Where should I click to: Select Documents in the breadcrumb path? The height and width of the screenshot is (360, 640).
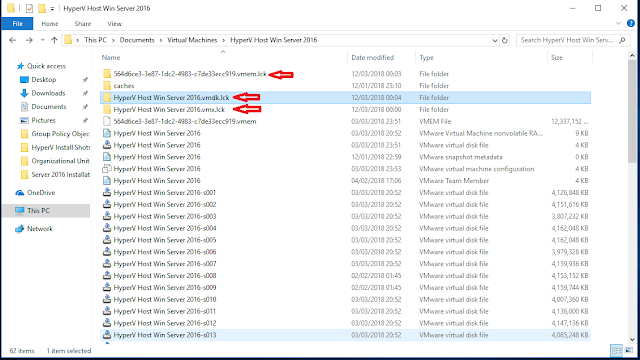pos(137,40)
